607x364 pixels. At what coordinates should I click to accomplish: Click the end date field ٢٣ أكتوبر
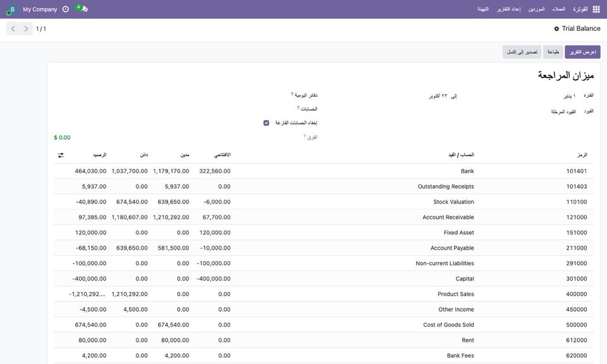tap(438, 96)
